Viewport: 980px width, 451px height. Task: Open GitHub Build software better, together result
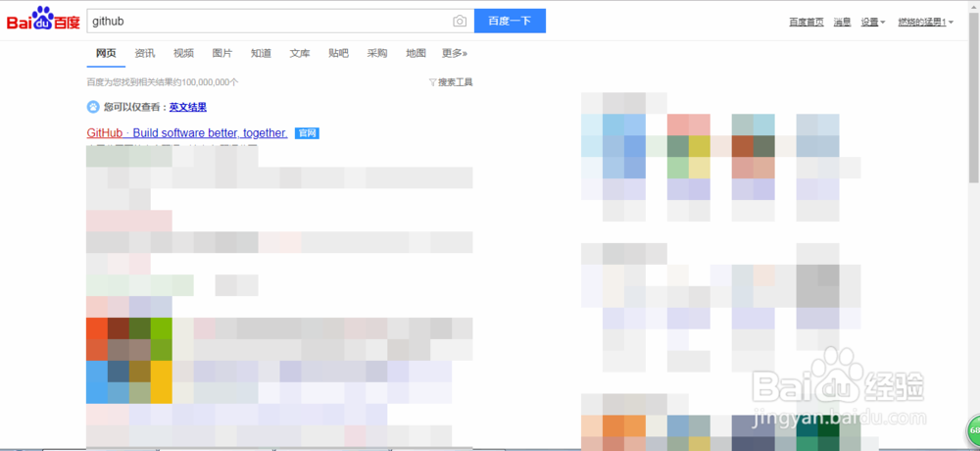point(187,133)
